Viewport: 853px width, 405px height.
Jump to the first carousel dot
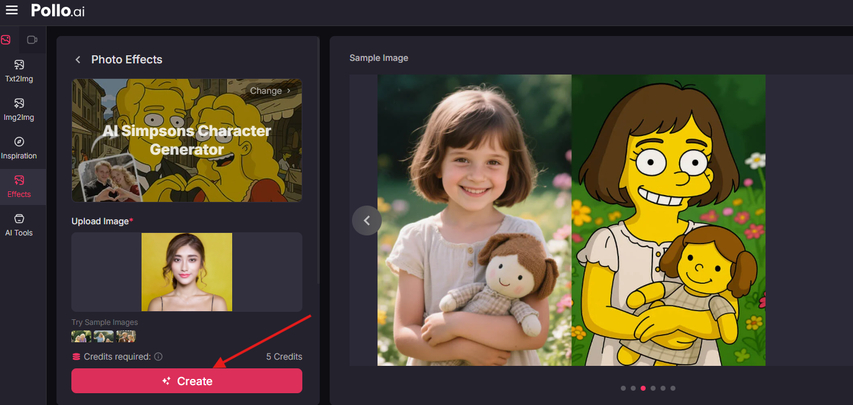pyautogui.click(x=622, y=388)
